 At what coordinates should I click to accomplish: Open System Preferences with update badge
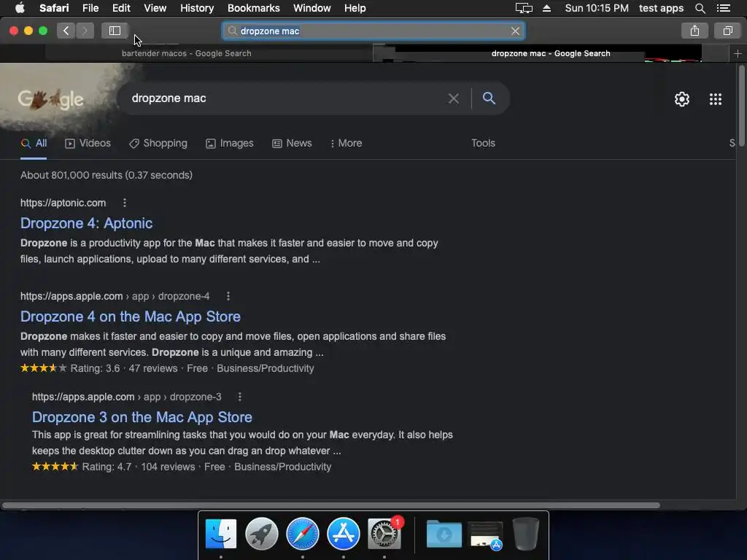(384, 534)
